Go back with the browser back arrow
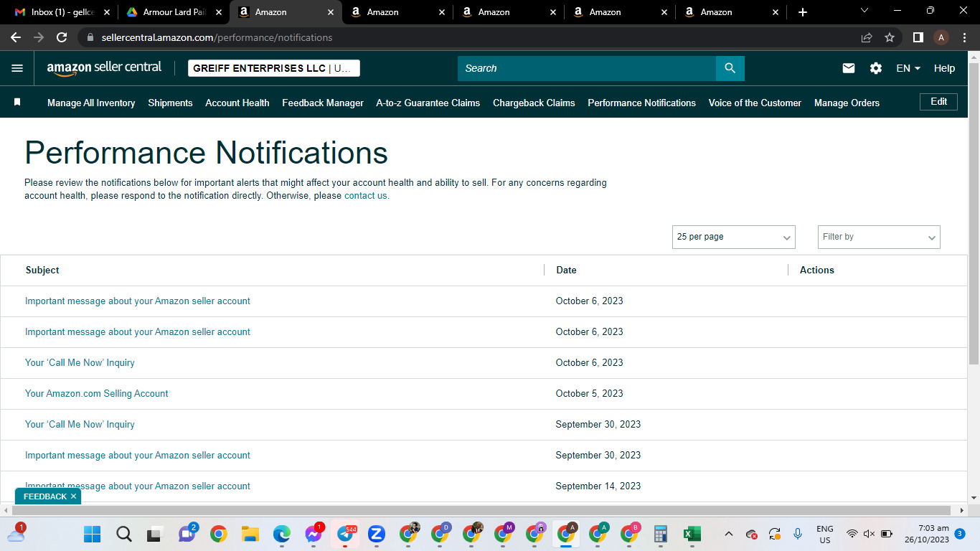Viewport: 980px width, 551px height. point(16,37)
